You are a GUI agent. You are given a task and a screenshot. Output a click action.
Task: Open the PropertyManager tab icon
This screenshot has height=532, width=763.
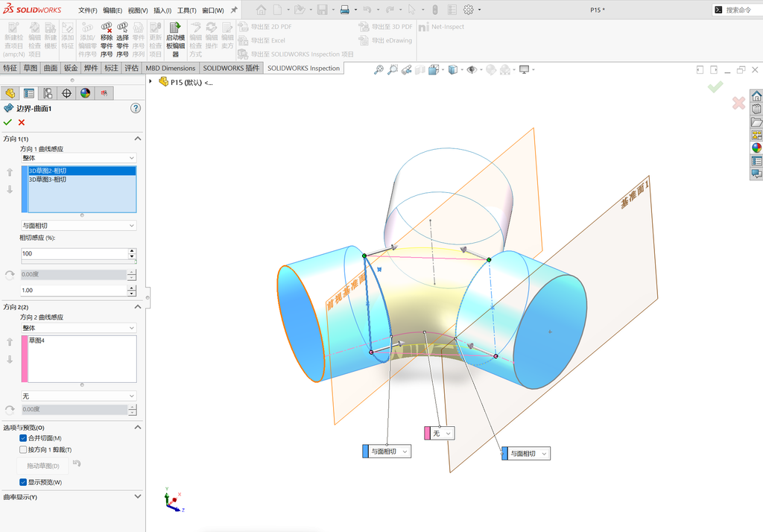coord(29,93)
